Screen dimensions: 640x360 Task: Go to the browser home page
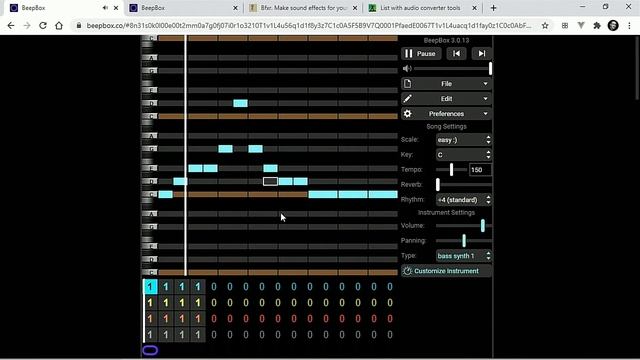tap(59, 25)
